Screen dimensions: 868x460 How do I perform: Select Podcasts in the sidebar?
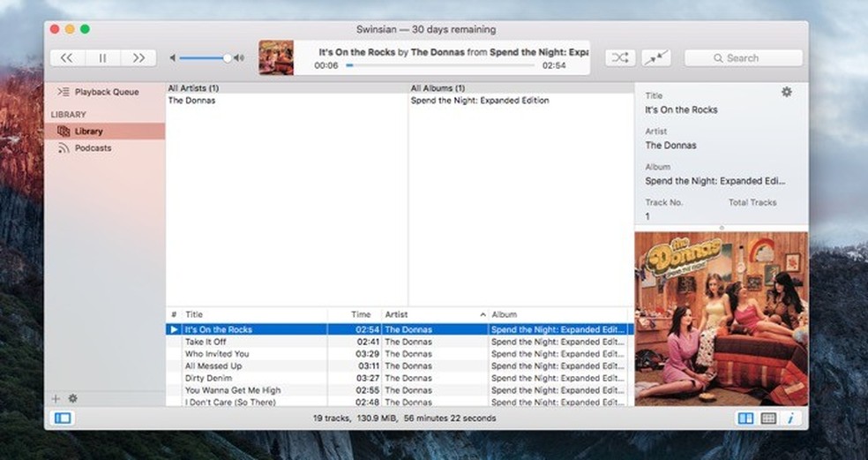(93, 148)
